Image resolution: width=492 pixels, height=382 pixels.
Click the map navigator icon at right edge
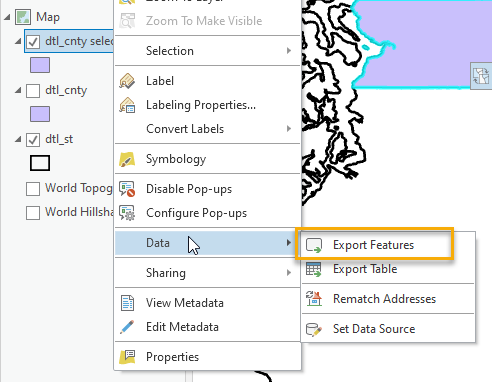[x=481, y=76]
